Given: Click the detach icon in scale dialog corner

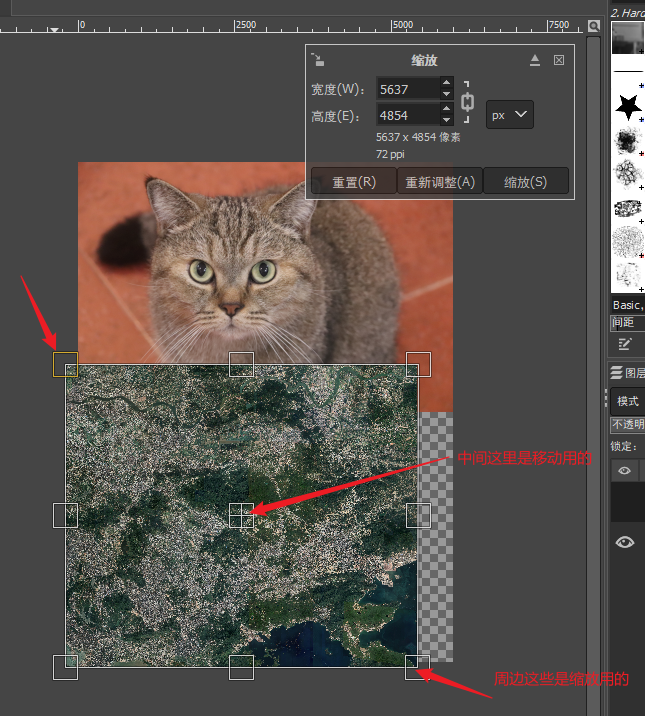Looking at the screenshot, I should click(x=318, y=60).
